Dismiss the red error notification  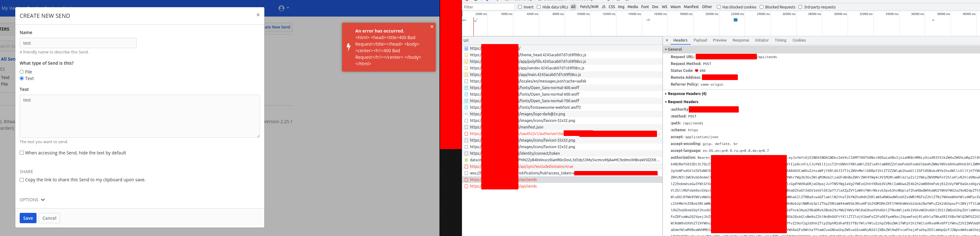coord(432,27)
